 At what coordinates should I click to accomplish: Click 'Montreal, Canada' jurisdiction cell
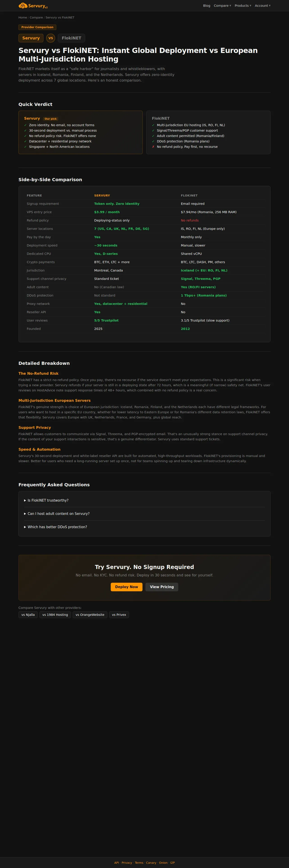pyautogui.click(x=108, y=271)
